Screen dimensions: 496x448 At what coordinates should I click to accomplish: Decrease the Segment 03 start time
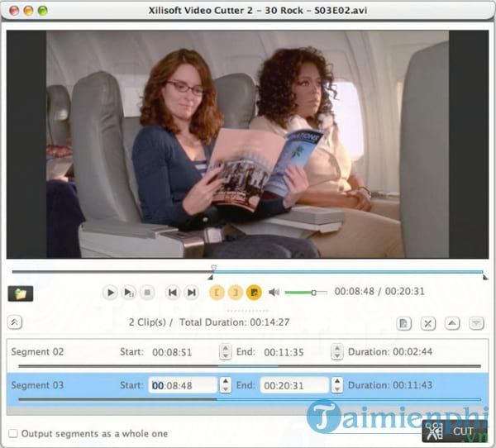[225, 389]
